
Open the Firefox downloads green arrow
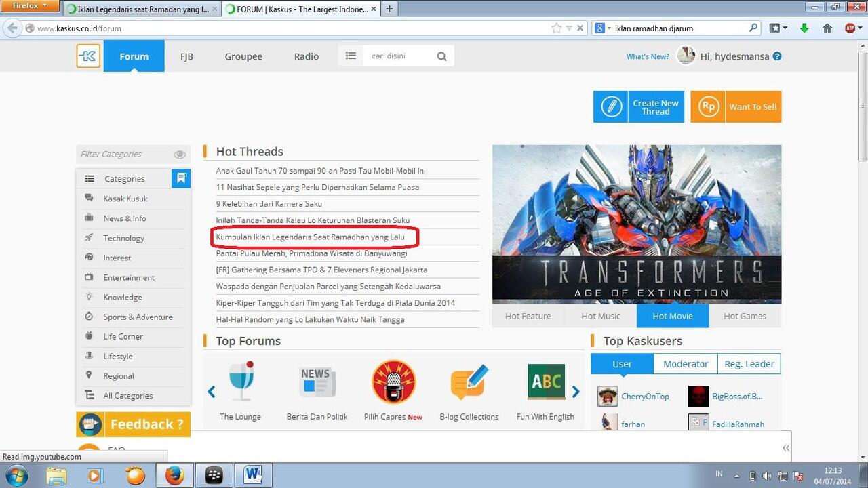click(805, 28)
